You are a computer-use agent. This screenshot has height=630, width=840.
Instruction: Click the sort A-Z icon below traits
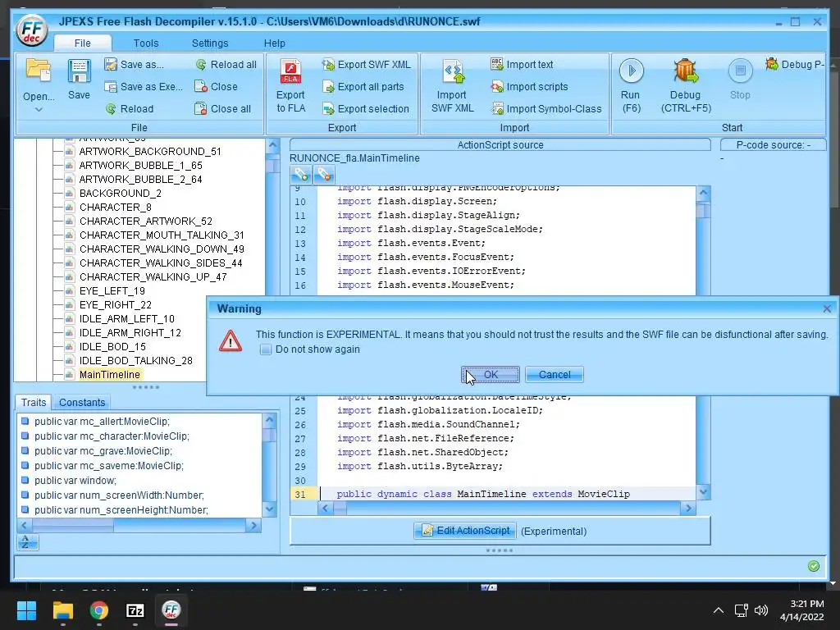(x=25, y=542)
